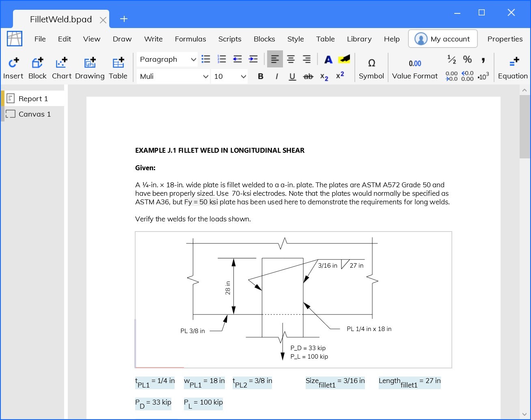Apply yellow highlight color
This screenshot has width=531, height=420.
[x=344, y=59]
